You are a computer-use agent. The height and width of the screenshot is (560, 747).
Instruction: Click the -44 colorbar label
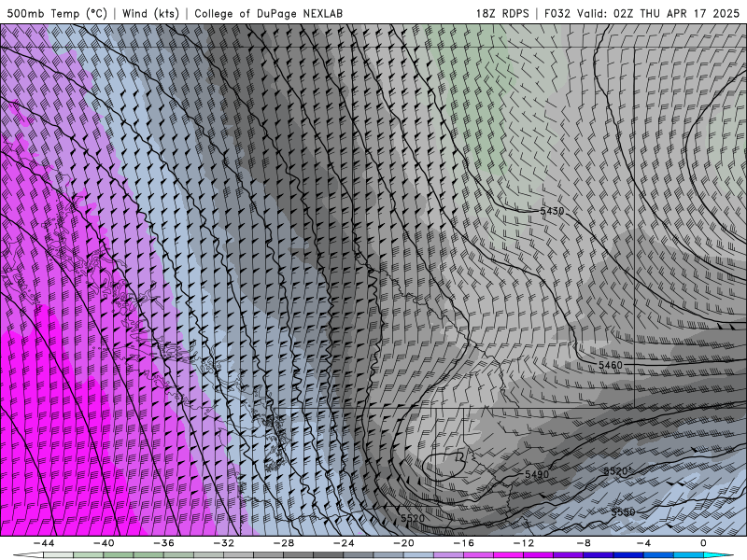pos(44,543)
